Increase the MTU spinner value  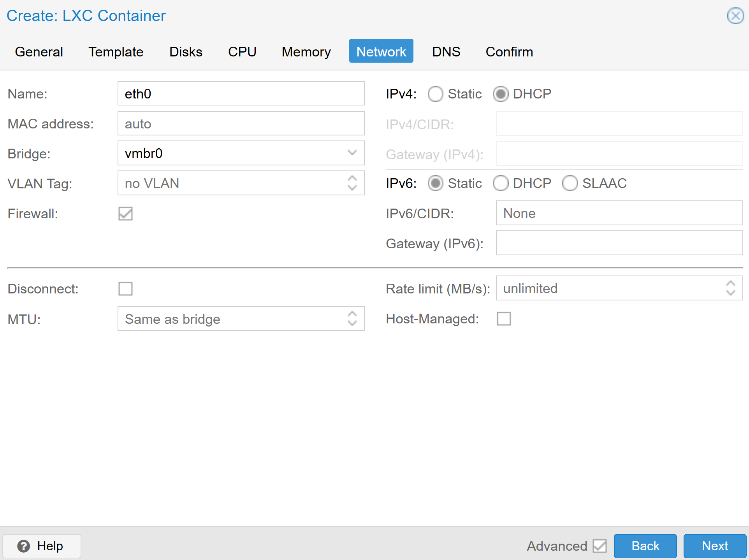point(352,314)
